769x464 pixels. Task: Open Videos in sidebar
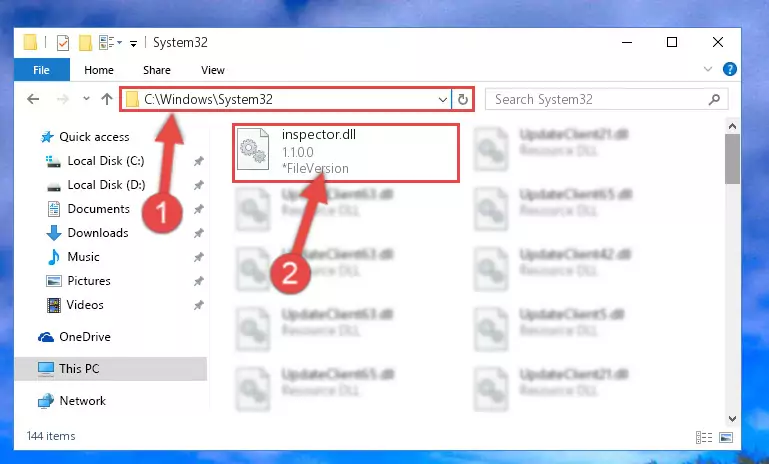pyautogui.click(x=75, y=305)
